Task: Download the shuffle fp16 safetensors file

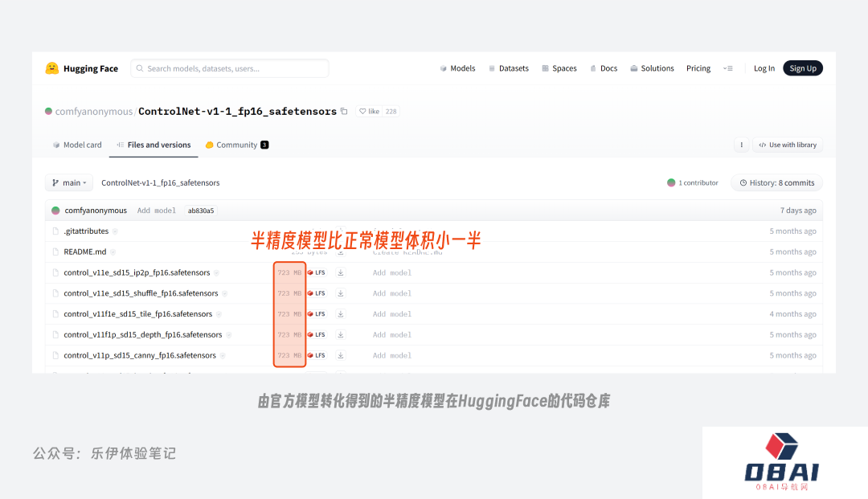Action: (x=341, y=293)
